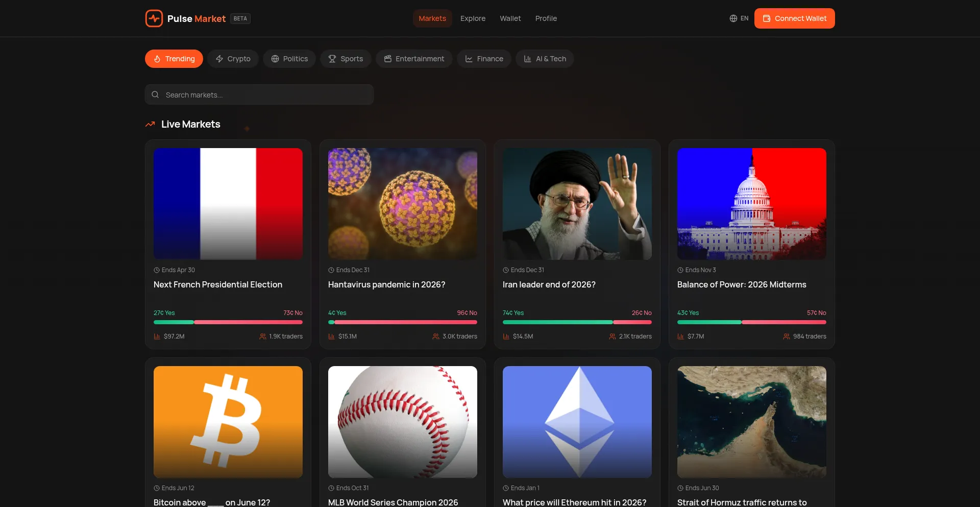Click 96¢ No on Hantavirus market
Image resolution: width=980 pixels, height=507 pixels.
[x=467, y=313]
